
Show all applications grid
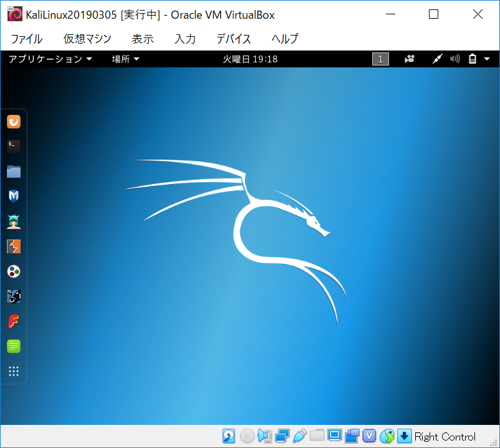coord(14,371)
